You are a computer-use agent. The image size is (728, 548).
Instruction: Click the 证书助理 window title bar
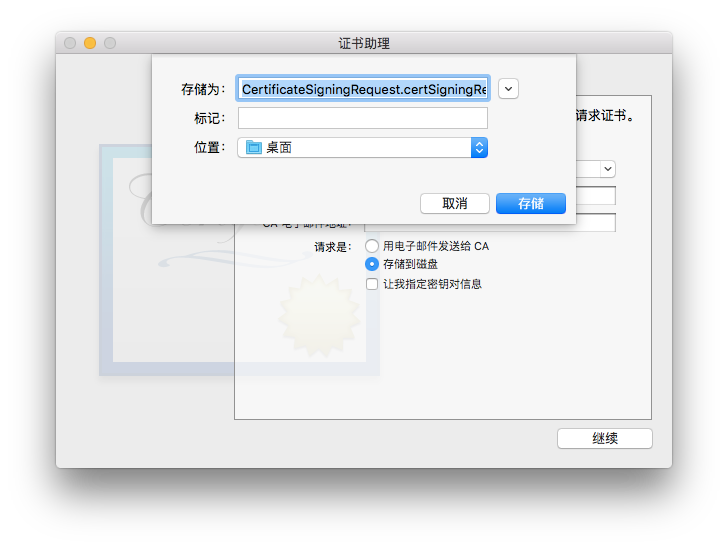364,43
